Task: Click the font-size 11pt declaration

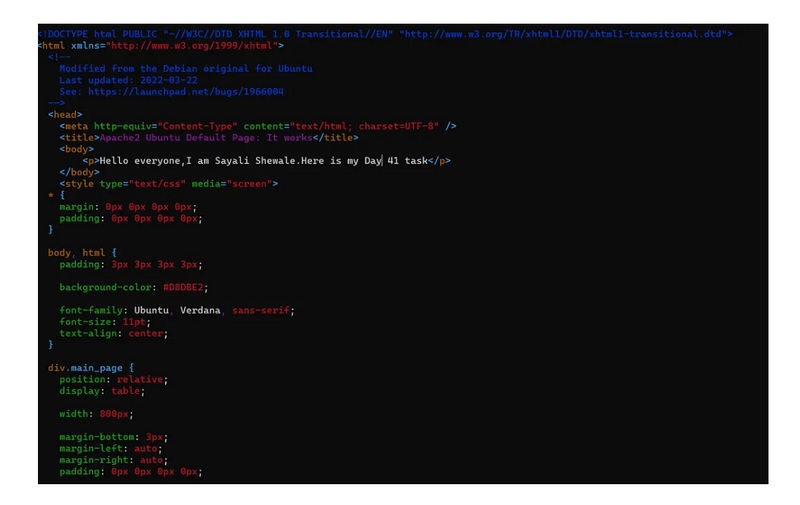Action: click(103, 322)
